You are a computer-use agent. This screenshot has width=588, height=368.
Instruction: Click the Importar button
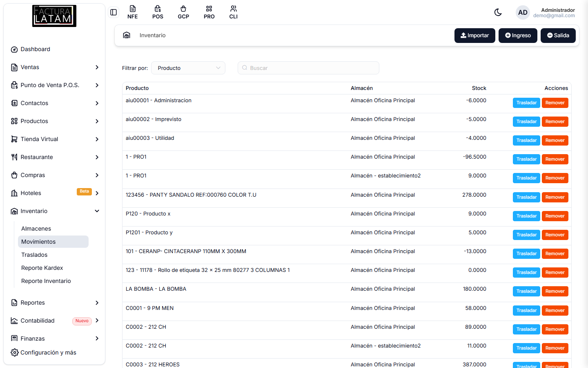tap(475, 36)
